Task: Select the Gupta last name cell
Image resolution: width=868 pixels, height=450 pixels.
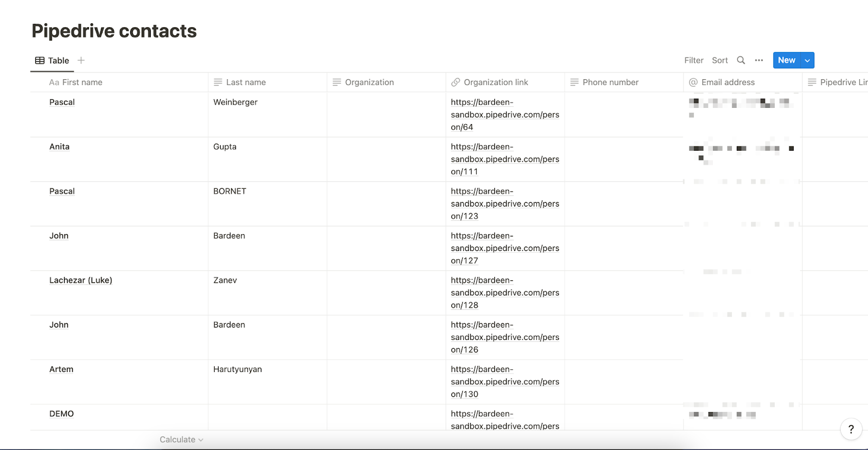Action: click(267, 159)
